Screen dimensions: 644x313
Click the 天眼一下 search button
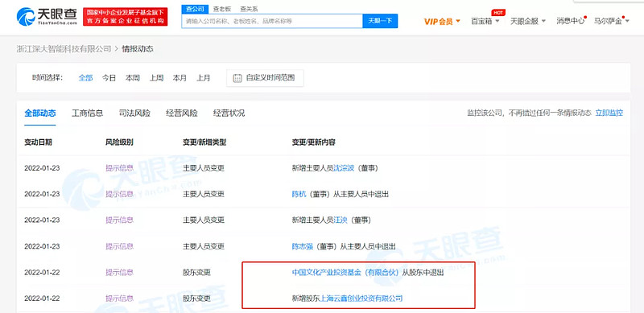(x=380, y=21)
